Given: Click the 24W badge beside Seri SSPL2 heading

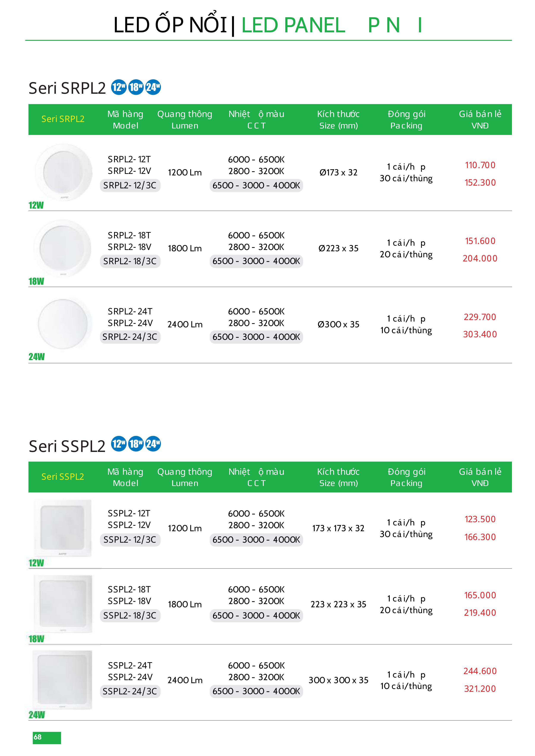Looking at the screenshot, I should tap(153, 444).
